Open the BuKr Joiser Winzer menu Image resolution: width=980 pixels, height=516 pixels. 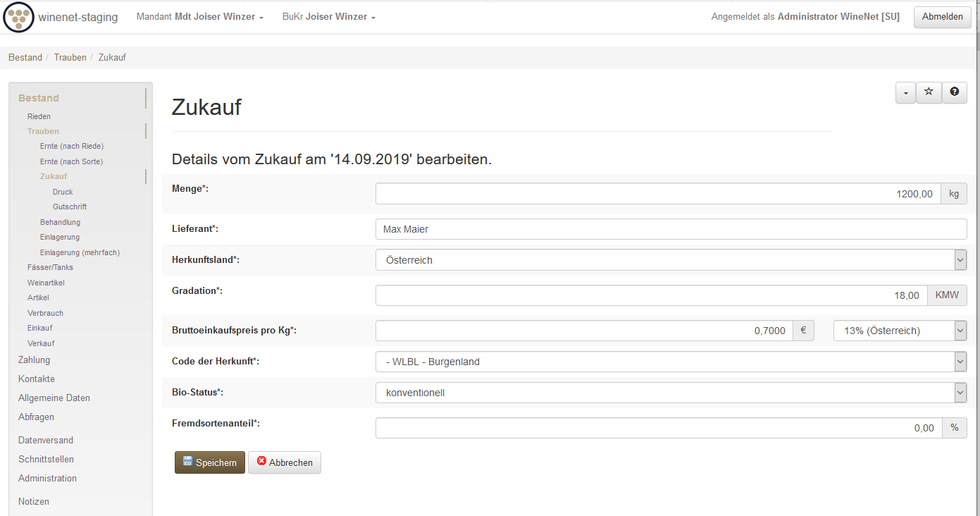pos(328,17)
